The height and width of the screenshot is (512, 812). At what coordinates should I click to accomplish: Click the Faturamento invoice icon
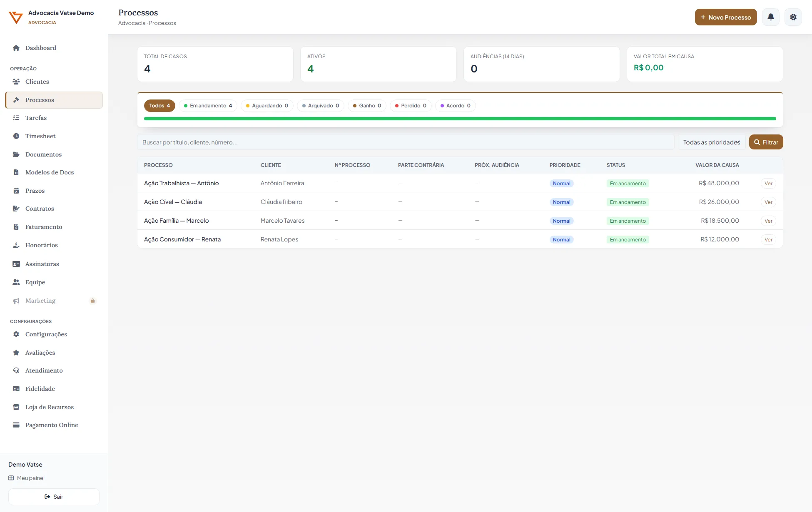click(16, 227)
